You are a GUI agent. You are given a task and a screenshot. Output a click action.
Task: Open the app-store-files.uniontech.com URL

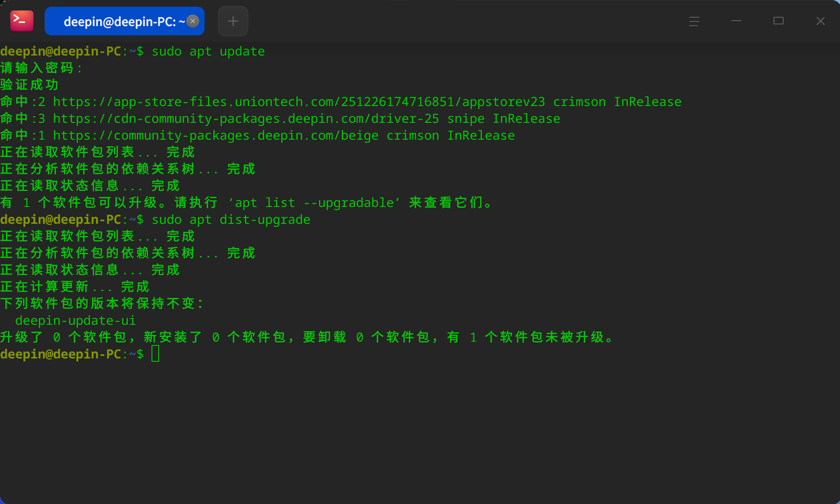pos(299,102)
